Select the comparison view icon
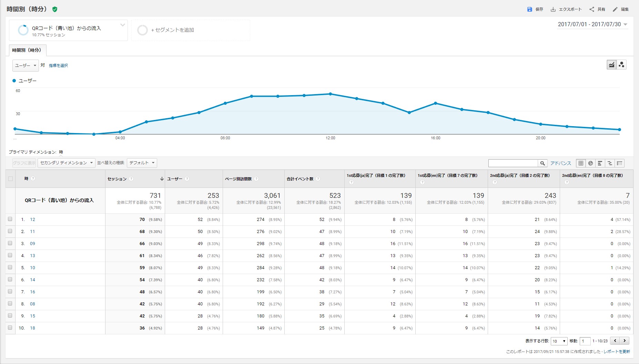This screenshot has width=639, height=364. tap(610, 163)
